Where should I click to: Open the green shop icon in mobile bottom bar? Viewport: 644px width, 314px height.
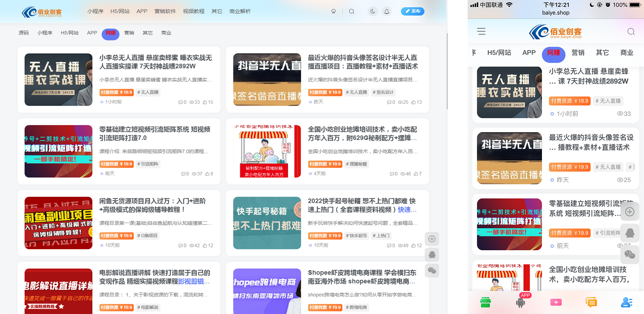pos(485,302)
